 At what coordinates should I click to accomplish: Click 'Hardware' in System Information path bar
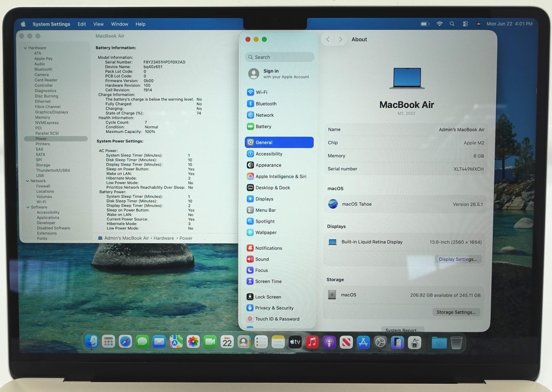coord(164,238)
